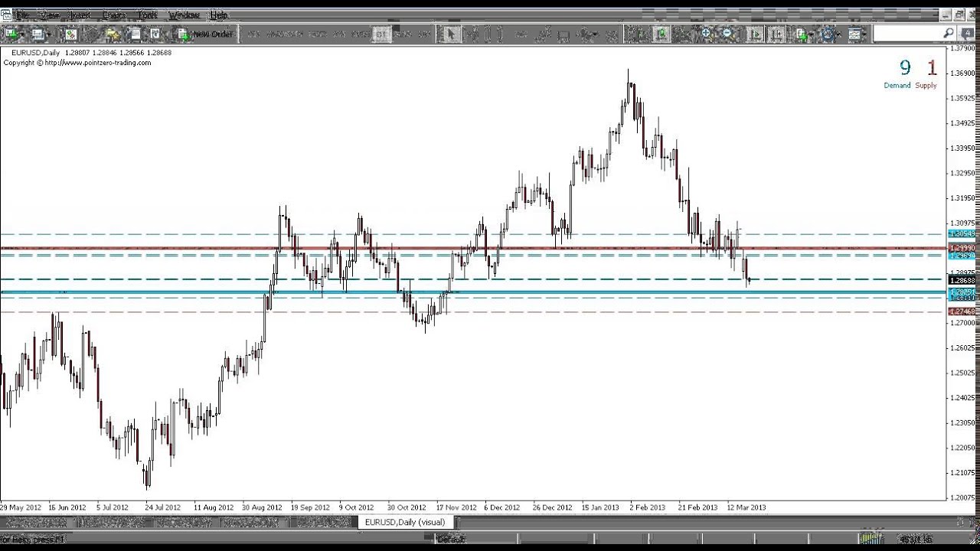
Task: Click the New Order button
Action: [204, 34]
